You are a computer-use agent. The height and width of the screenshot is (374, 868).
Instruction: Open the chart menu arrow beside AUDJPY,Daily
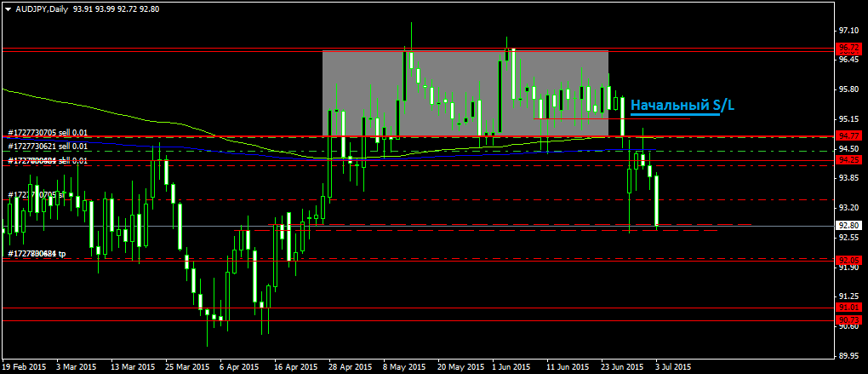click(x=8, y=9)
